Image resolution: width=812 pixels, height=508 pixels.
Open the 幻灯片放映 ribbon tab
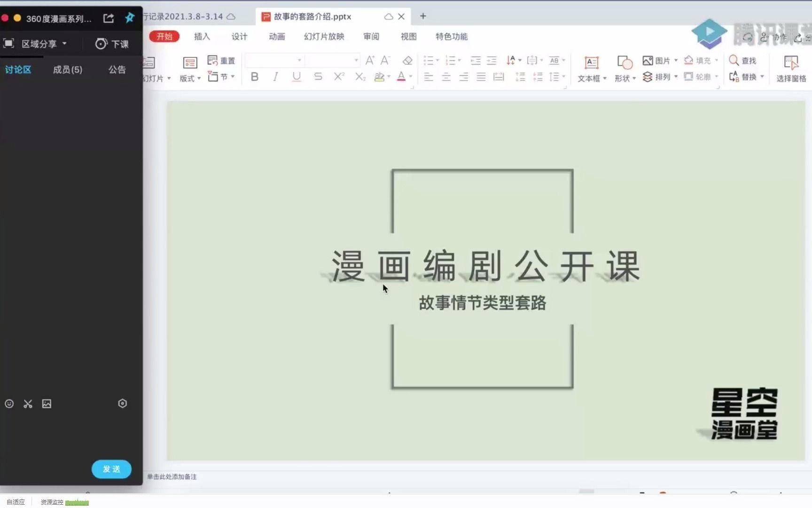click(x=324, y=36)
